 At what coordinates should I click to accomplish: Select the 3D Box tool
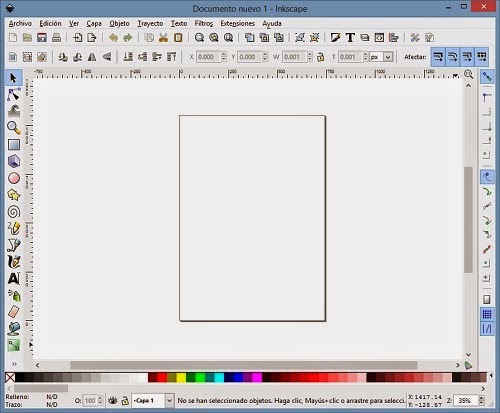tap(14, 161)
